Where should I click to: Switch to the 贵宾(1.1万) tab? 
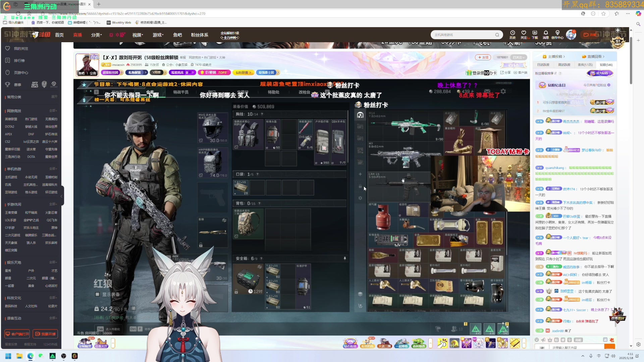click(585, 65)
